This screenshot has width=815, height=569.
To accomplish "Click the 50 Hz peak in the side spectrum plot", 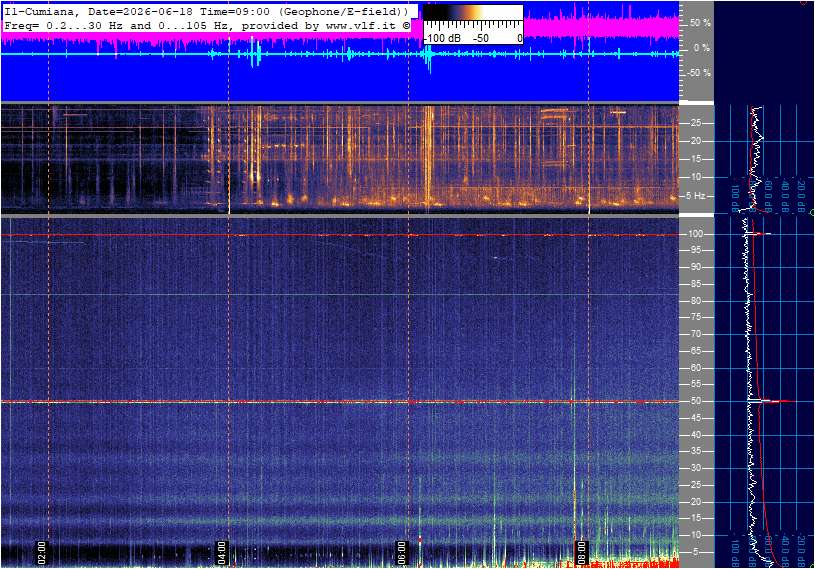I will point(772,401).
